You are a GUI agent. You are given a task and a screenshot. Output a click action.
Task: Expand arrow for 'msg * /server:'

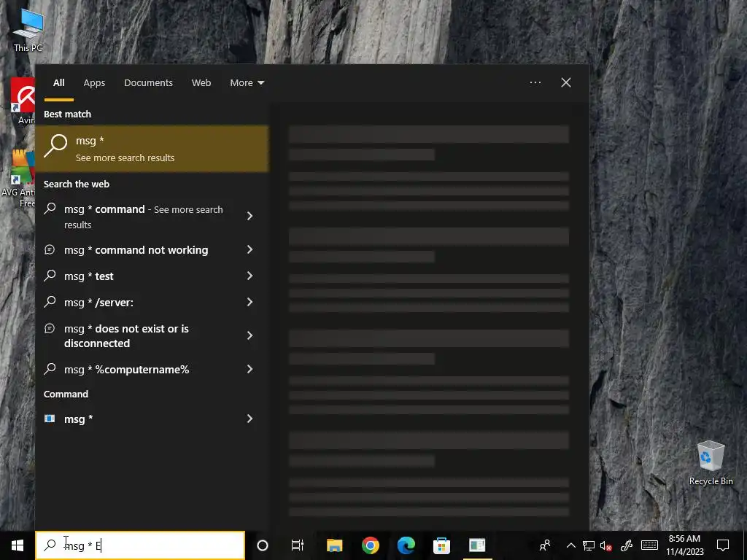249,302
